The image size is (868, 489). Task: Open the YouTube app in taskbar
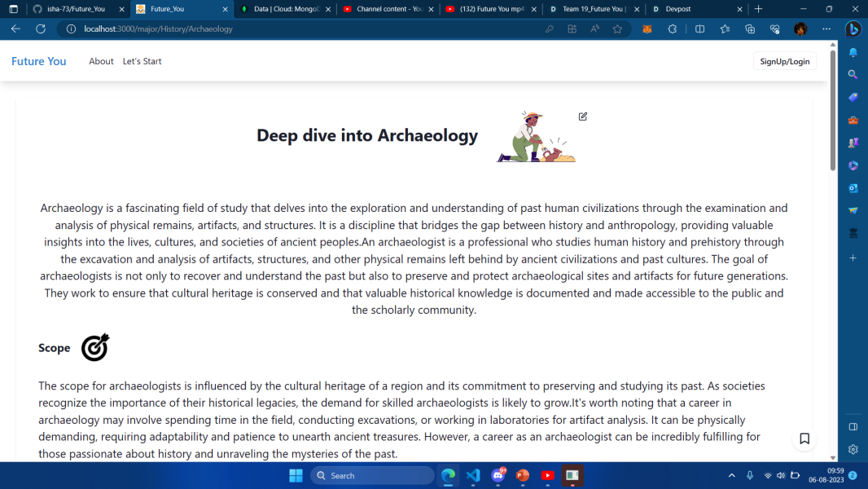coord(547,476)
